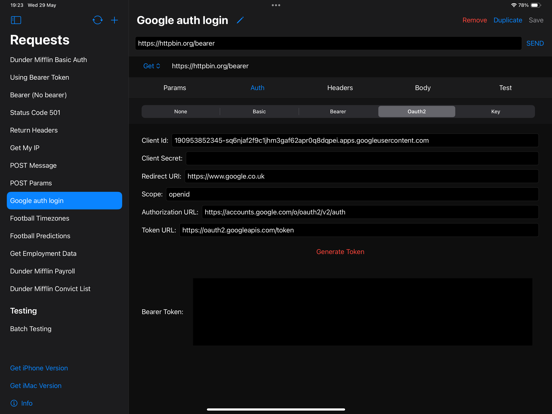This screenshot has height=414, width=552.
Task: Add a new request with plus icon
Action: [x=114, y=20]
